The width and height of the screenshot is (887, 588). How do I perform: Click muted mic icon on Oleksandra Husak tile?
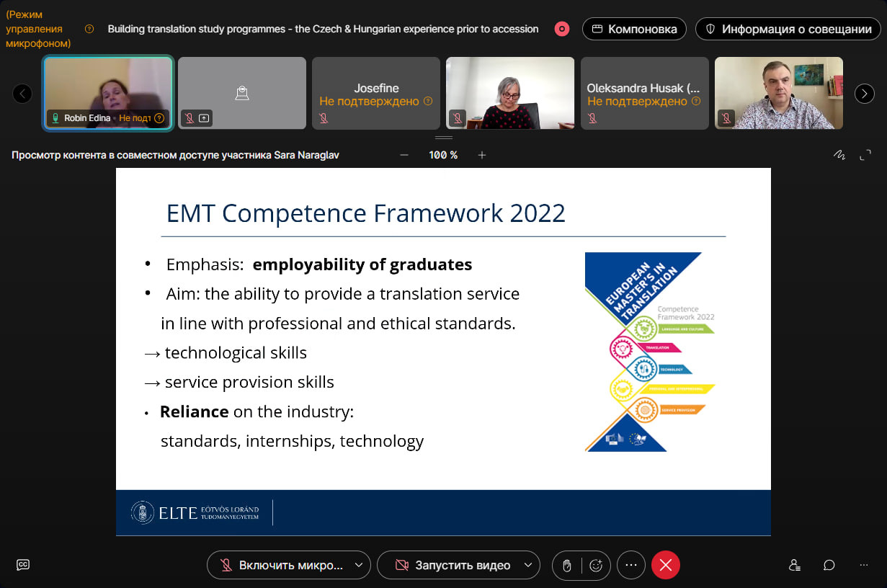pos(592,118)
